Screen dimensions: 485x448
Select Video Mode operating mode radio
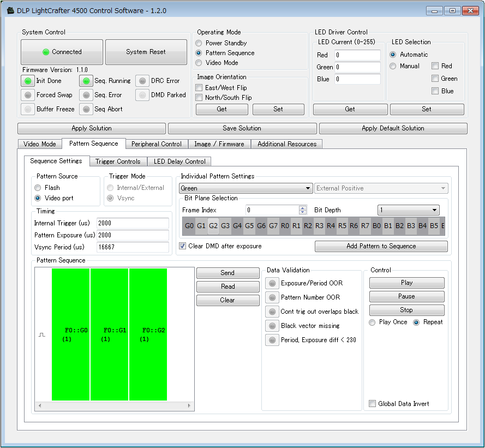coord(199,63)
